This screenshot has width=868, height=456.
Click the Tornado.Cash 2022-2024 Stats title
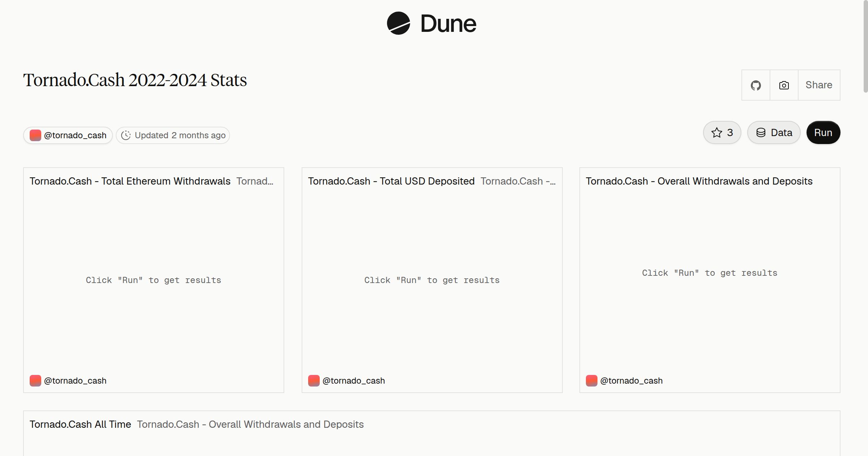pyautogui.click(x=135, y=80)
